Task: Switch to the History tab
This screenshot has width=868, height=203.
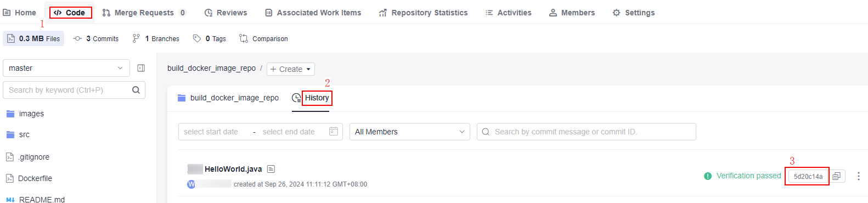Action: pyautogui.click(x=311, y=98)
